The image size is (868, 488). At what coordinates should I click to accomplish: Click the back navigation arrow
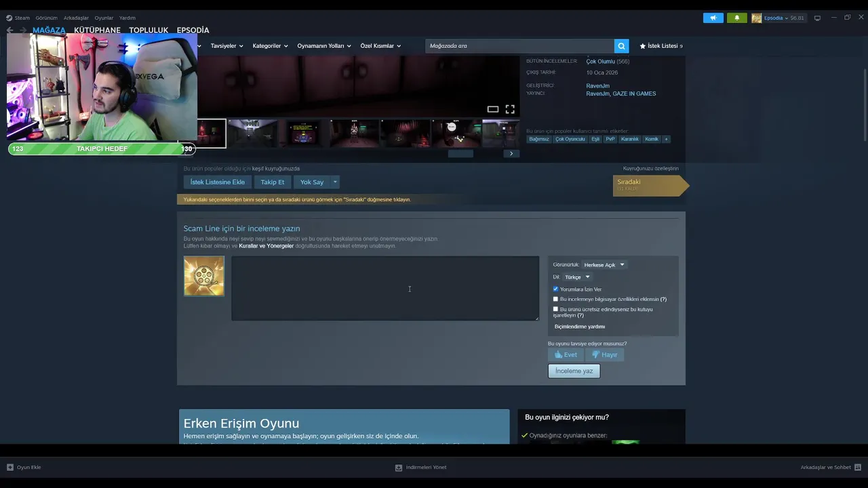click(10, 30)
